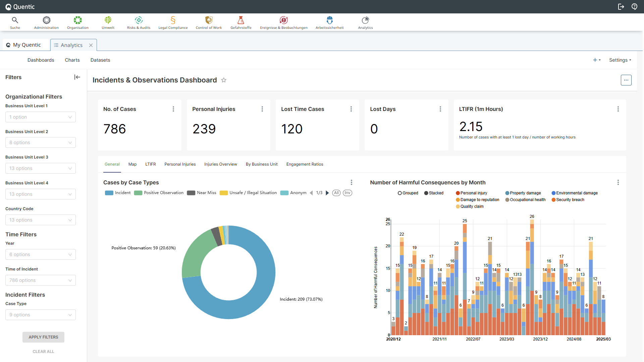Click the Near Miss gray legend swatch
The height and width of the screenshot is (362, 644).
(191, 193)
